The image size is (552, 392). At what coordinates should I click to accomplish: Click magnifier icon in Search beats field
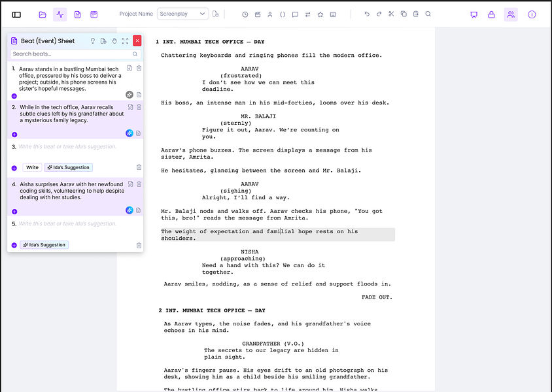(135, 54)
